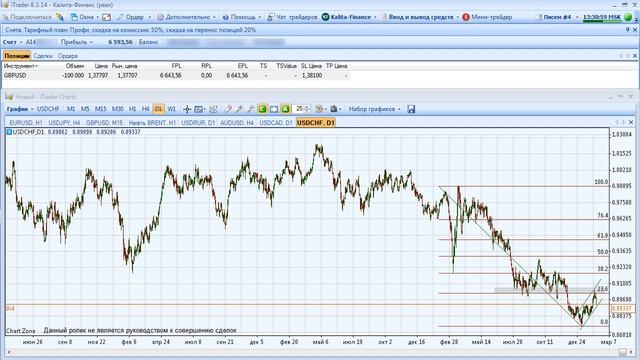Switch to the USDCAD, D1 chart tab
The width and height of the screenshot is (640, 360).
click(x=276, y=122)
